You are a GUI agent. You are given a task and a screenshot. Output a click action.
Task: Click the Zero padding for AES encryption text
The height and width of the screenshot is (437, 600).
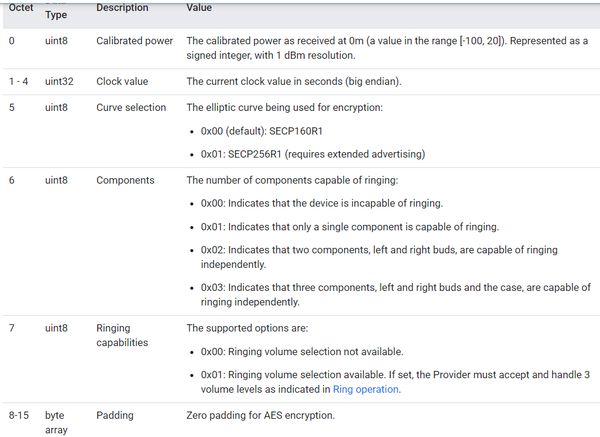tap(261, 415)
